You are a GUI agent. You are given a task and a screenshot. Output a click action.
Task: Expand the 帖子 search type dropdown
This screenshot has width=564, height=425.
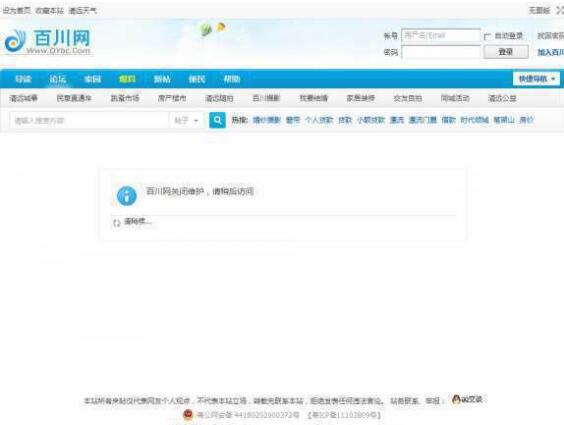(186, 120)
